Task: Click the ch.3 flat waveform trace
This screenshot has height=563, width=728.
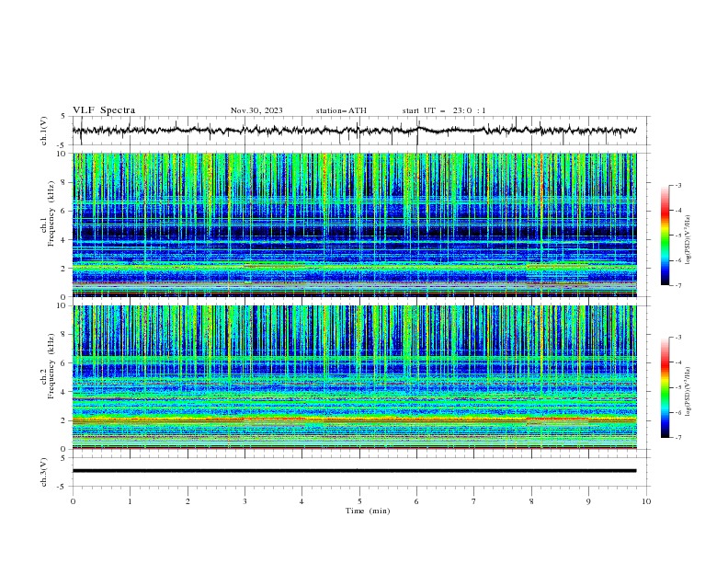Action: 354,471
